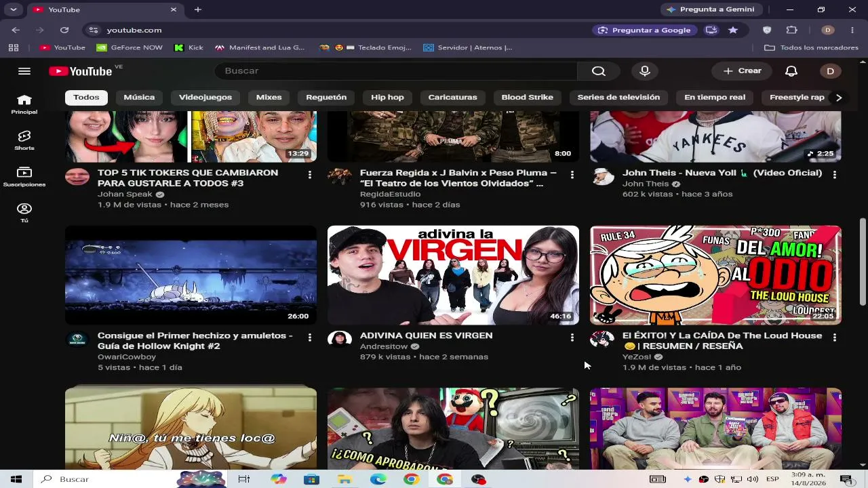Viewport: 868px width, 488px height.
Task: Open the Chrome extensions puzzle icon
Action: click(x=791, y=30)
